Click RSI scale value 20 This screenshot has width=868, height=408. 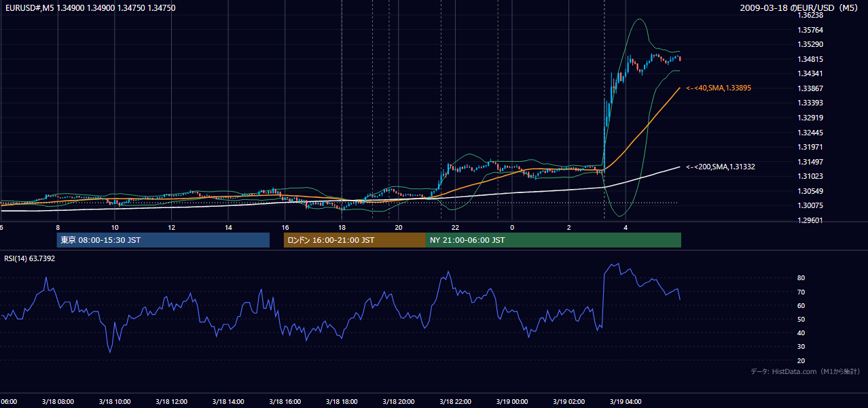(801, 360)
